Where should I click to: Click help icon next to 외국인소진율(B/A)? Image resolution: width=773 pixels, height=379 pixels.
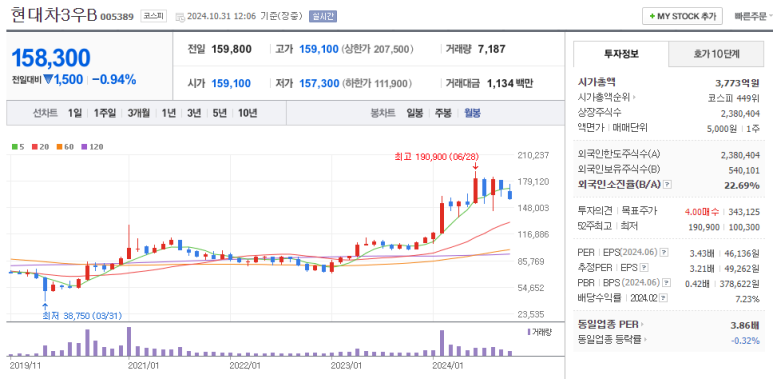point(667,184)
